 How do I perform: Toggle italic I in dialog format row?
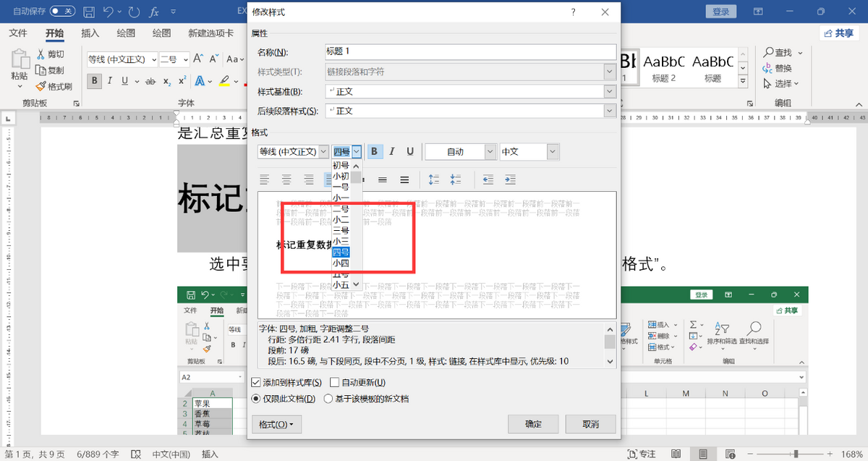(x=392, y=151)
